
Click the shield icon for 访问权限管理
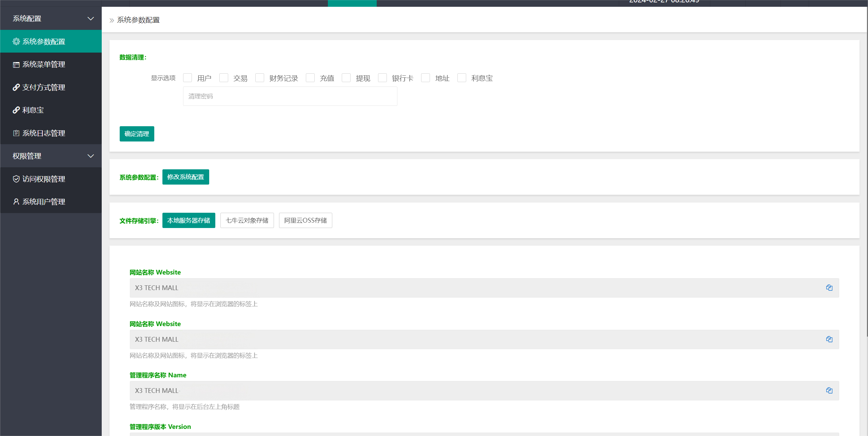(x=16, y=179)
